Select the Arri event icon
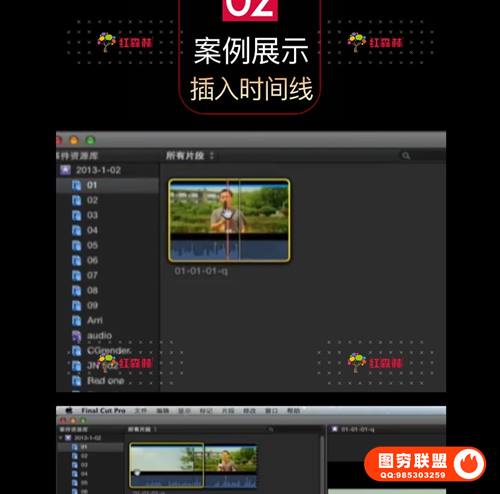Image resolution: width=500 pixels, height=494 pixels. (77, 321)
